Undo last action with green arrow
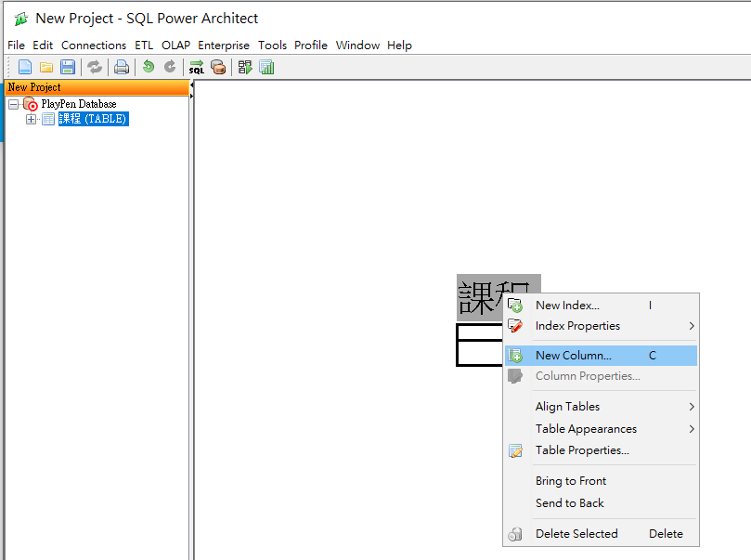 (149, 67)
